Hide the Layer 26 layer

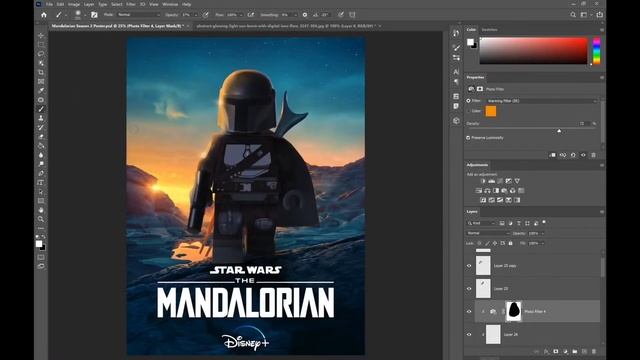(469, 334)
